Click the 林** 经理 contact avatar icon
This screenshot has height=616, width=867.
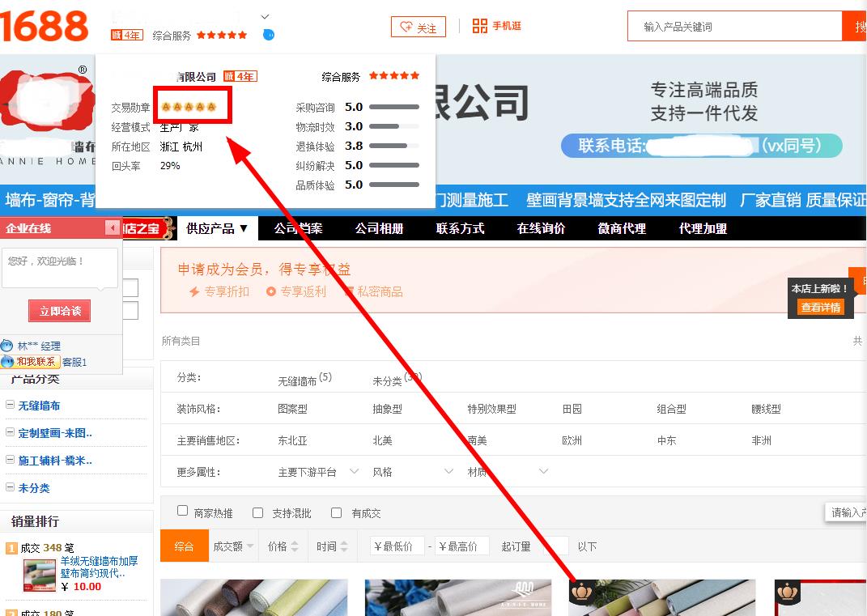(x=7, y=346)
